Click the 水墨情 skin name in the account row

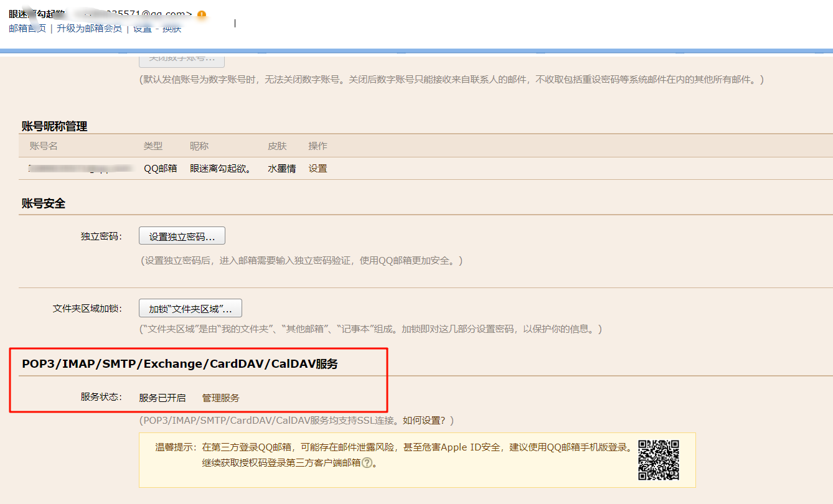point(281,169)
